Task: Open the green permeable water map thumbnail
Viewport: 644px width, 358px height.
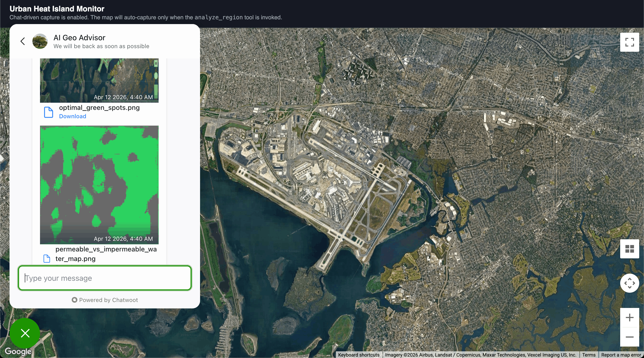Action: point(99,185)
